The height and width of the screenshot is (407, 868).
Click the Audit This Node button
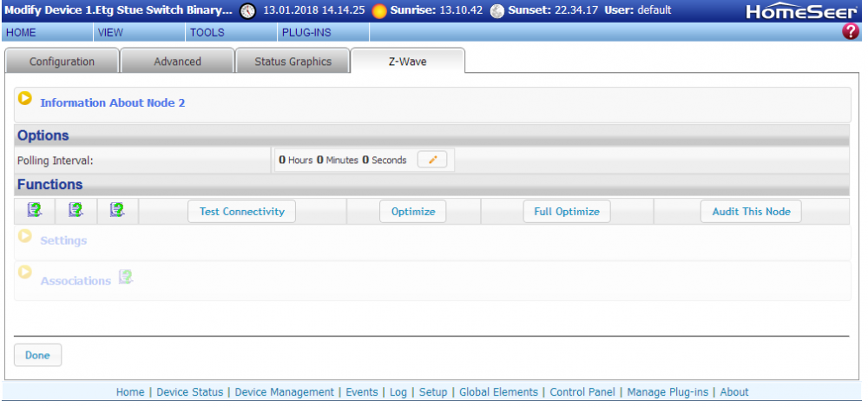tap(751, 212)
